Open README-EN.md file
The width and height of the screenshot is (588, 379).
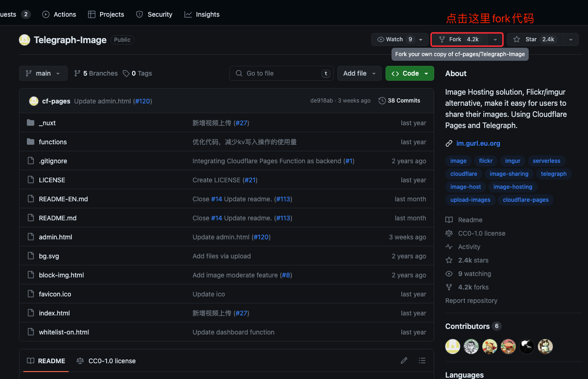pos(63,199)
